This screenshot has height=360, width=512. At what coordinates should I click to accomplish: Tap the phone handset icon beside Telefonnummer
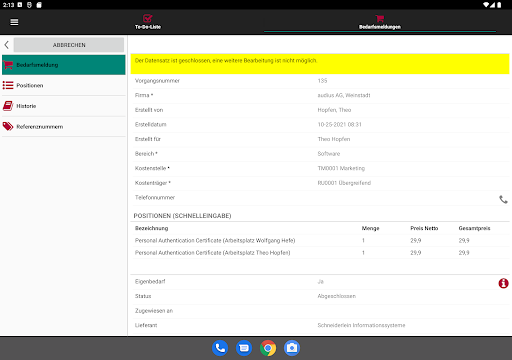click(503, 199)
